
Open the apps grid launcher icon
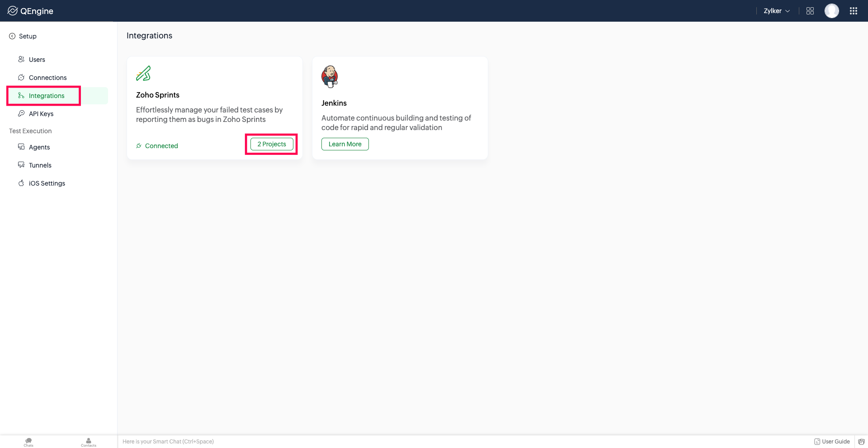[x=854, y=11]
